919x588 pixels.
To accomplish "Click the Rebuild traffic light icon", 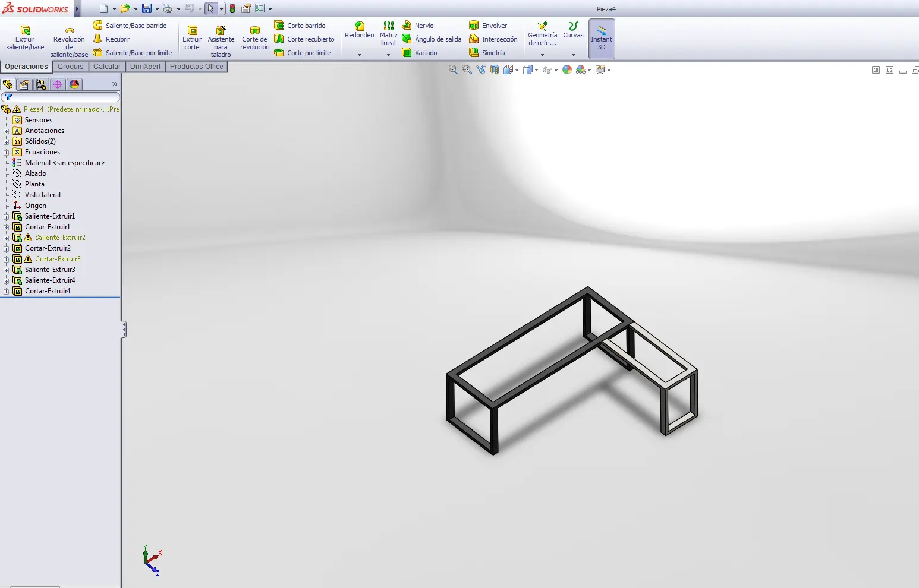I will pyautogui.click(x=232, y=8).
